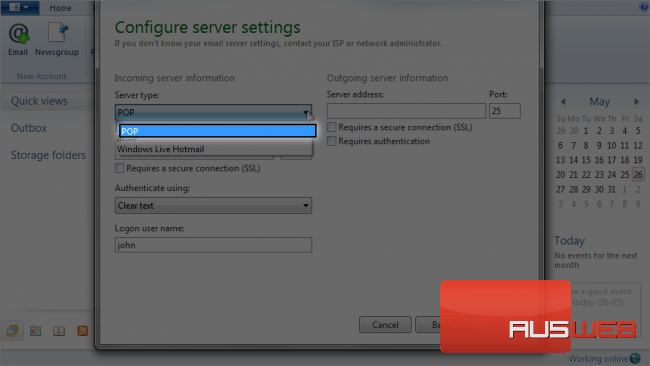Open the Home ribbon tab

tap(61, 7)
